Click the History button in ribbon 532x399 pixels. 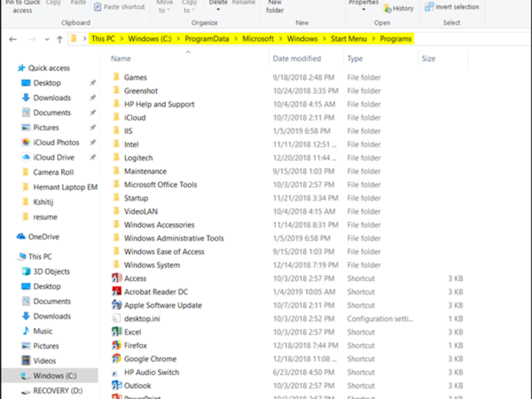pyautogui.click(x=398, y=8)
